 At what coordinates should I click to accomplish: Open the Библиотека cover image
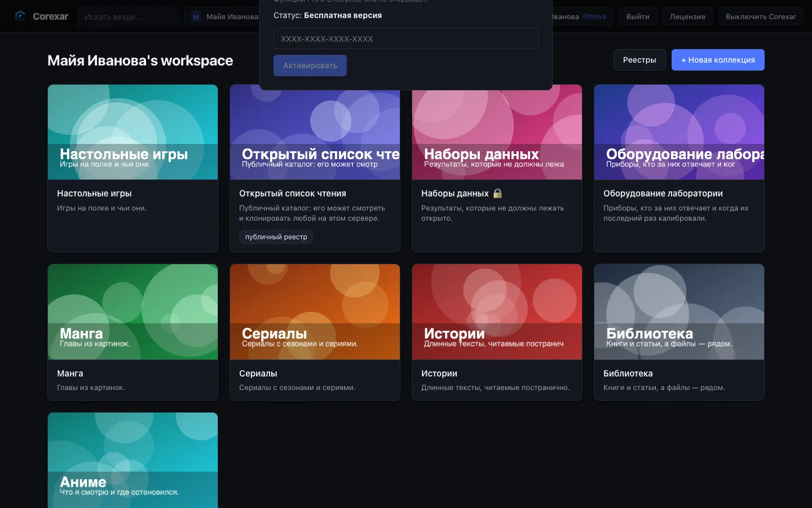point(679,312)
